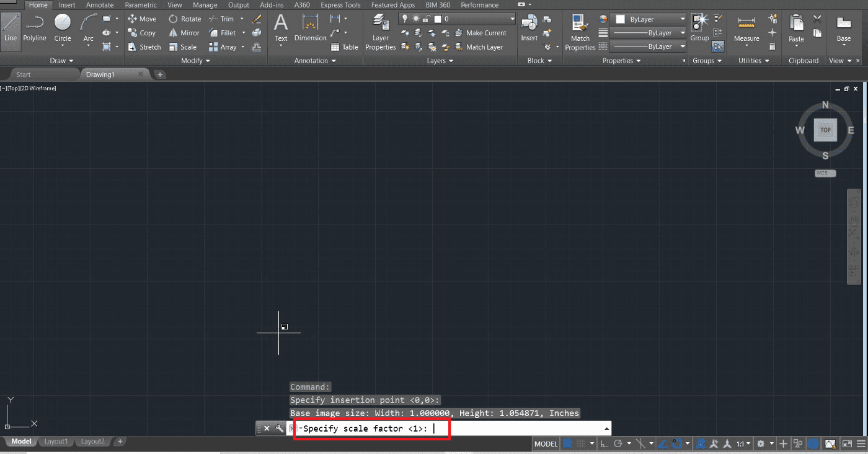Activate the Mirror command
868x454 pixels.
click(x=184, y=33)
